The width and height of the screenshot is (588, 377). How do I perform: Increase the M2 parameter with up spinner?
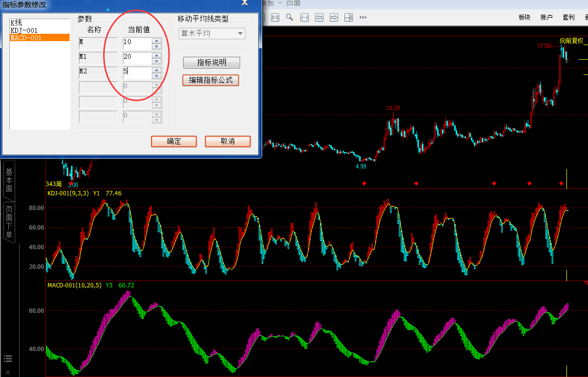tap(157, 70)
